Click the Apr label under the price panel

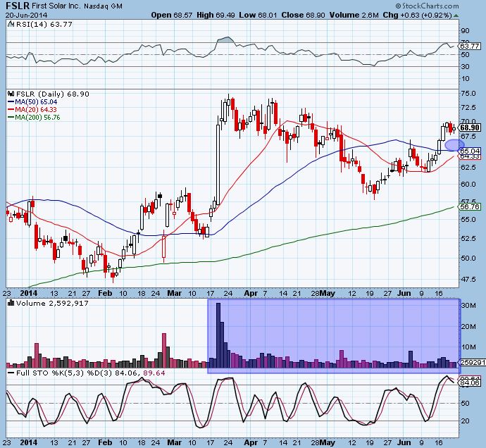point(251,293)
